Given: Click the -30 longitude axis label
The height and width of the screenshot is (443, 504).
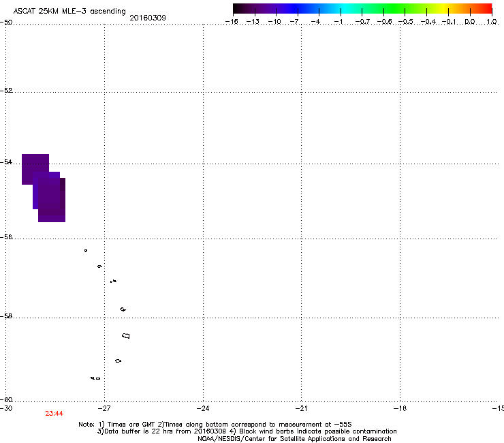Looking at the screenshot, I should click(x=6, y=408).
